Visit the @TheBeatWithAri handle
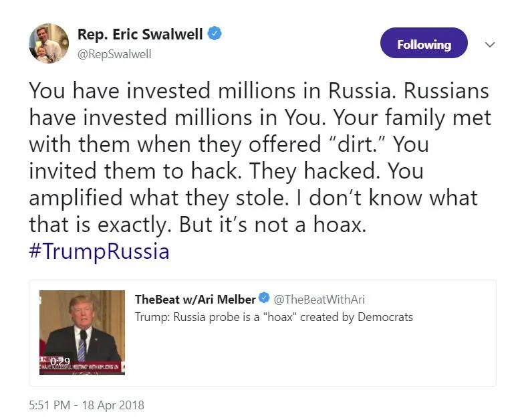518x420 pixels. 319,300
